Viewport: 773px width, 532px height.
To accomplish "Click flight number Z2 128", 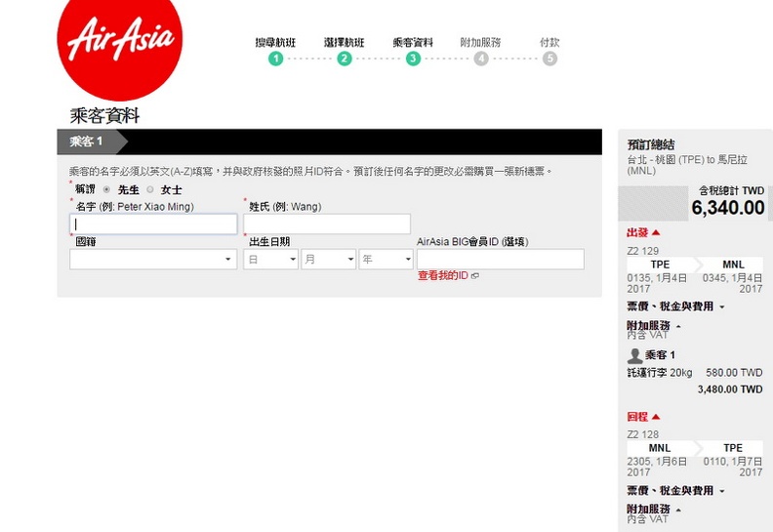I will 643,434.
